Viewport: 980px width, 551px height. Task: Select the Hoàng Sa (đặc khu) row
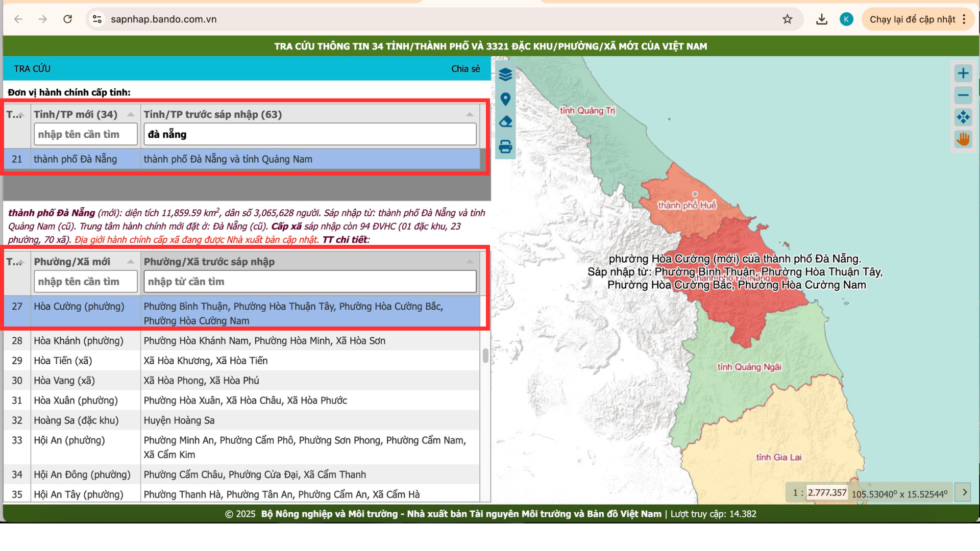(242, 420)
